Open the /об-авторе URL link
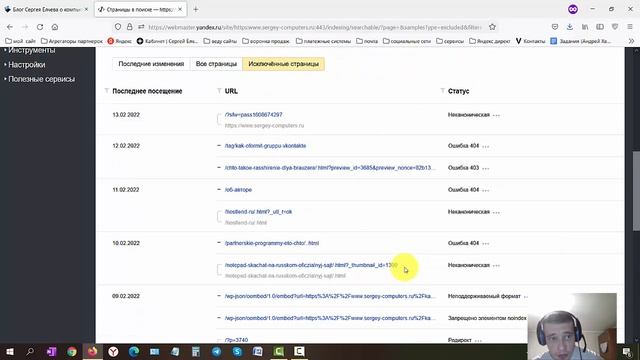This screenshot has height=360, width=640. click(x=238, y=190)
